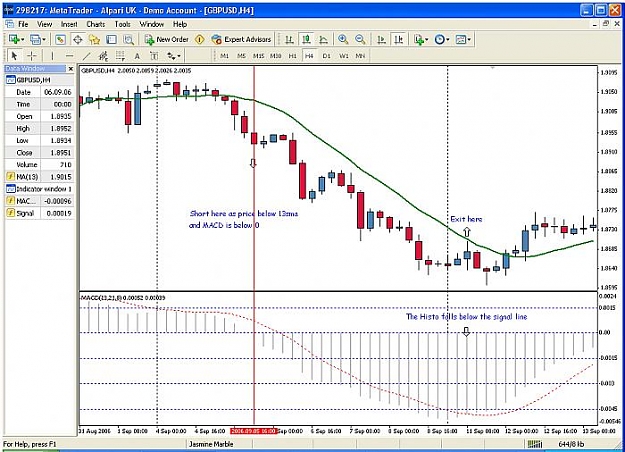
Task: Select the MN timeframe
Action: pos(360,56)
